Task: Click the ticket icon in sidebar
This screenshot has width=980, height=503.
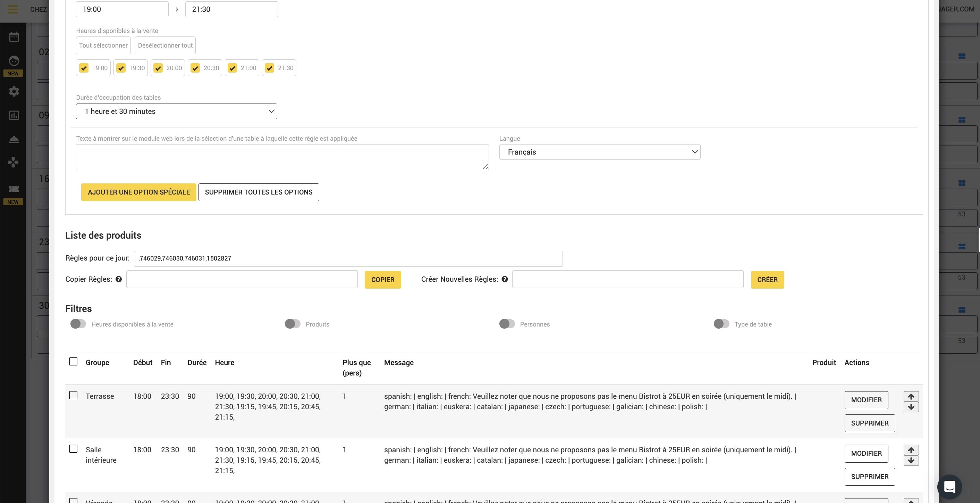Action: click(x=14, y=189)
